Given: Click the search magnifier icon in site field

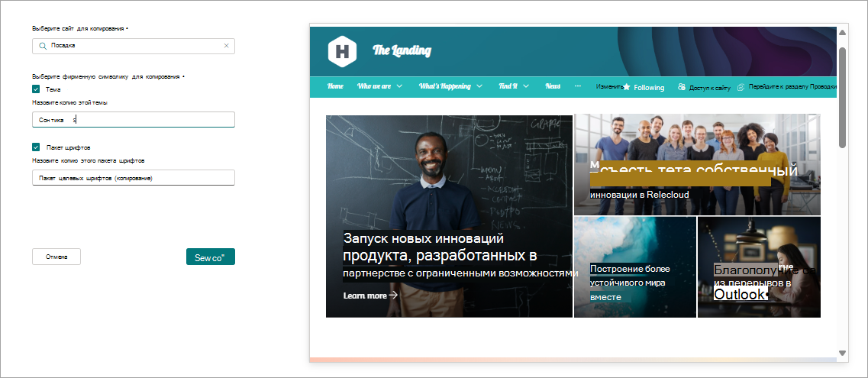Looking at the screenshot, I should 42,46.
